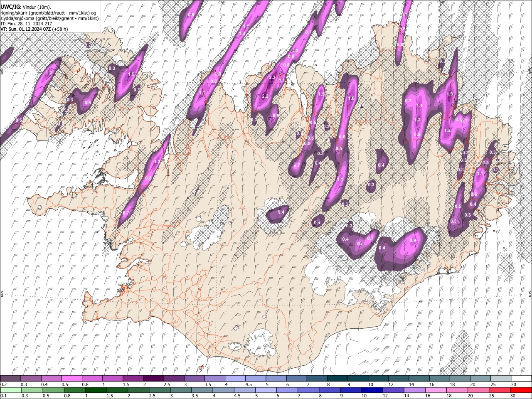Screen dimensions: 532x399
Task: Select the bright red swatch ending bottom legend row
Action: click(x=521, y=390)
